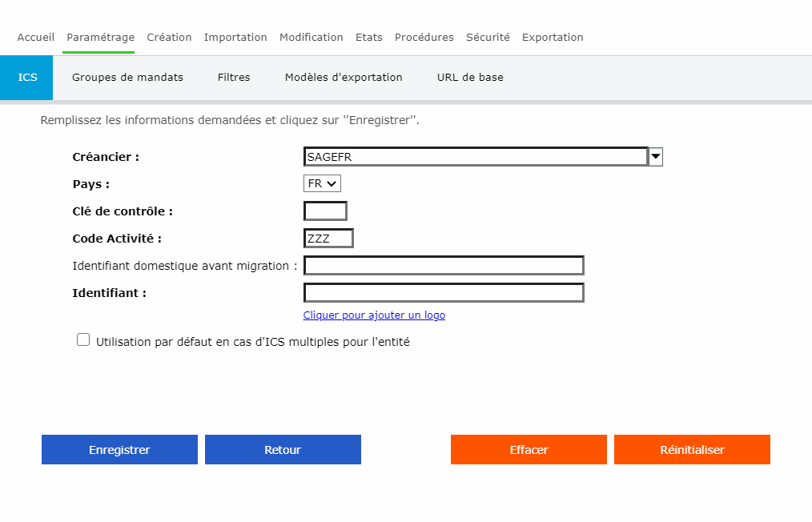Open the Création menu
This screenshot has height=522, width=812.
[x=169, y=38]
